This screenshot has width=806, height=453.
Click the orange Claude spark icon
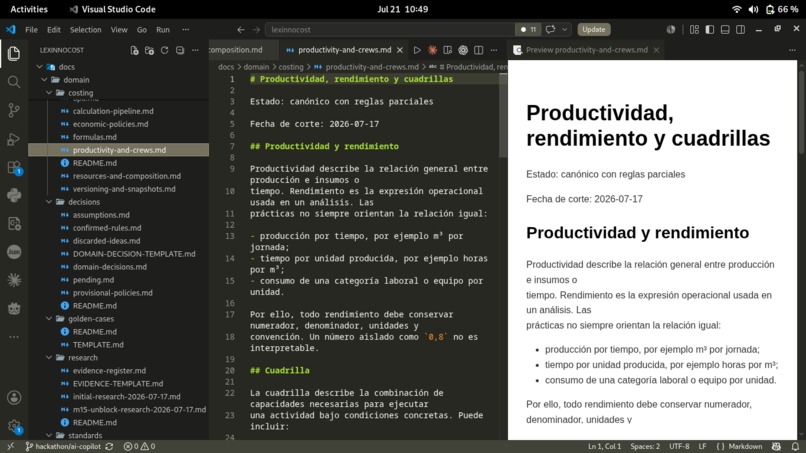point(432,50)
